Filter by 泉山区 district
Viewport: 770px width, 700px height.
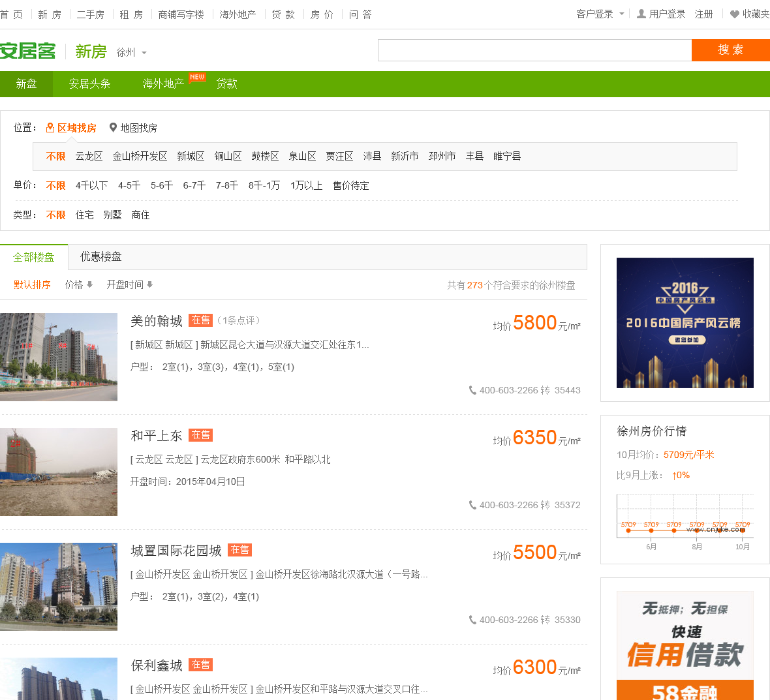pyautogui.click(x=302, y=156)
